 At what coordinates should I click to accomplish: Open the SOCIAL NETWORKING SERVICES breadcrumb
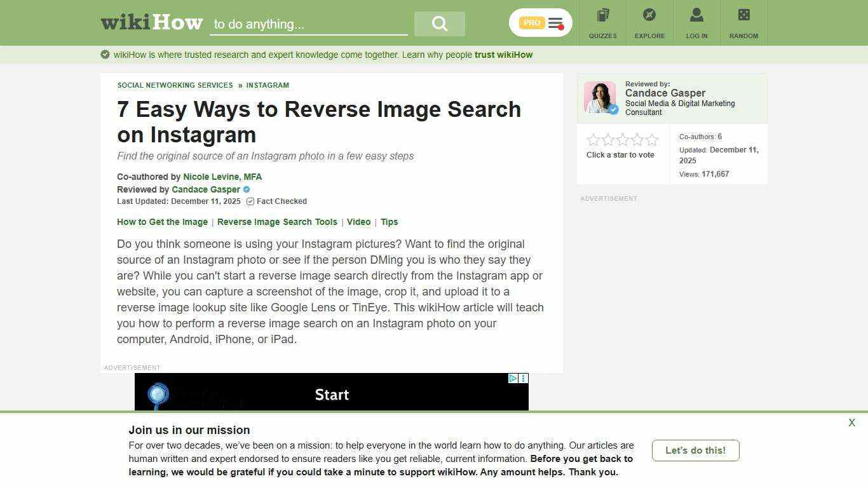(175, 85)
